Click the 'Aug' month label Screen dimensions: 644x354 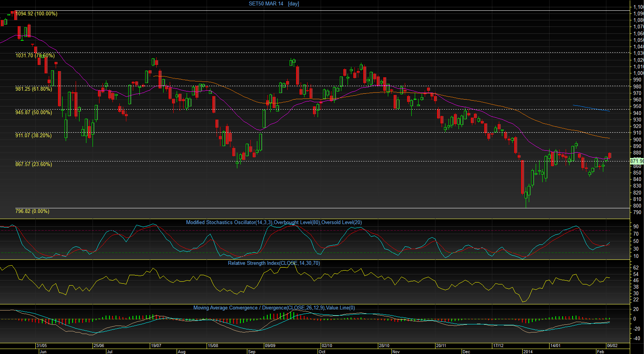(182, 352)
